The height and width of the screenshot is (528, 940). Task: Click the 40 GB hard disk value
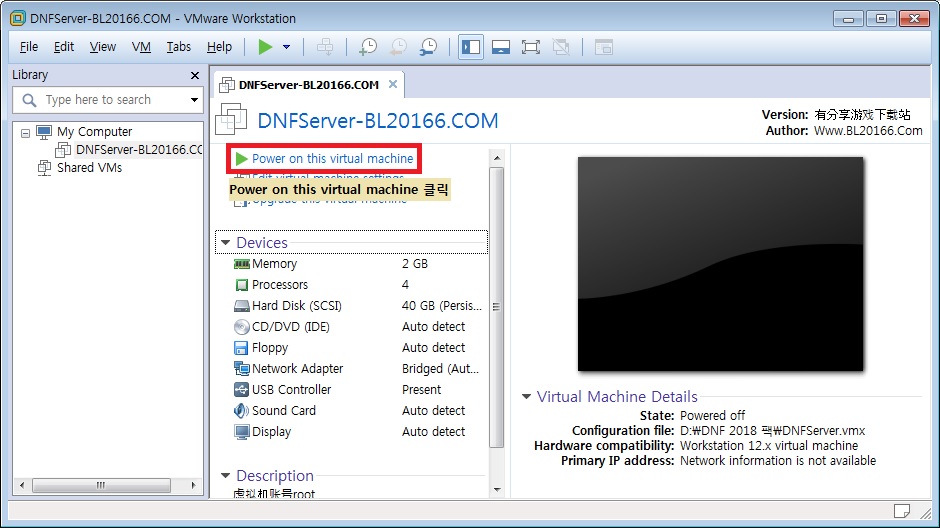(442, 306)
